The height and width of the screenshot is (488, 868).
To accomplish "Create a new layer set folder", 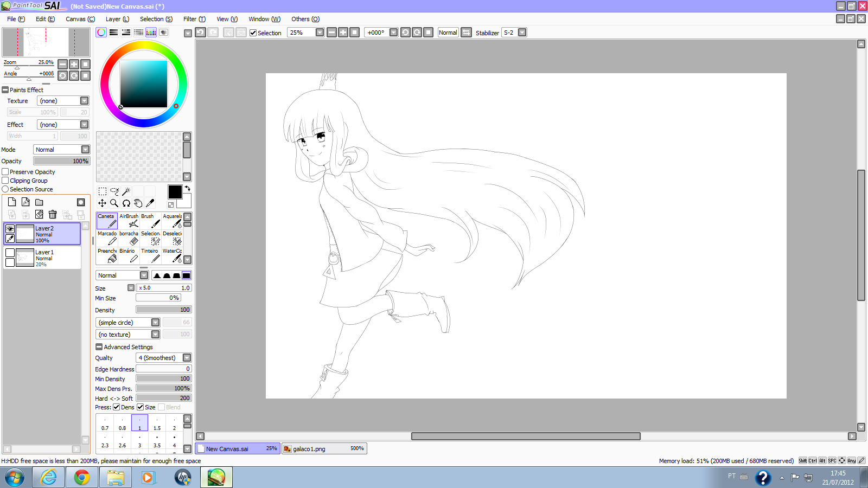I will coord(39,202).
